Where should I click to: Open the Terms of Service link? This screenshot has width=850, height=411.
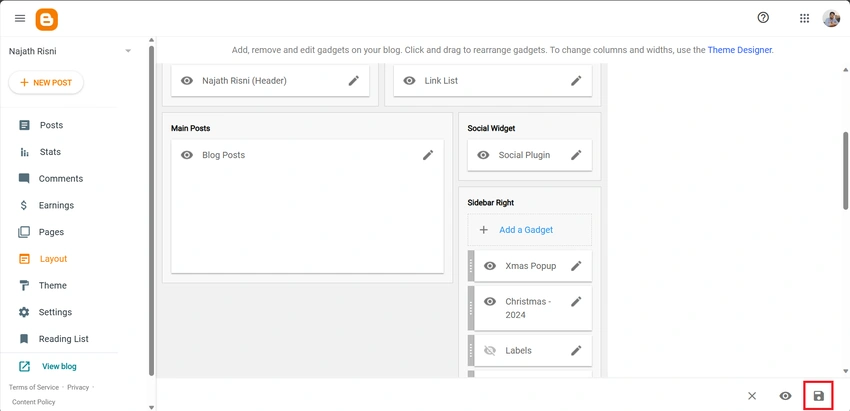pyautogui.click(x=34, y=387)
